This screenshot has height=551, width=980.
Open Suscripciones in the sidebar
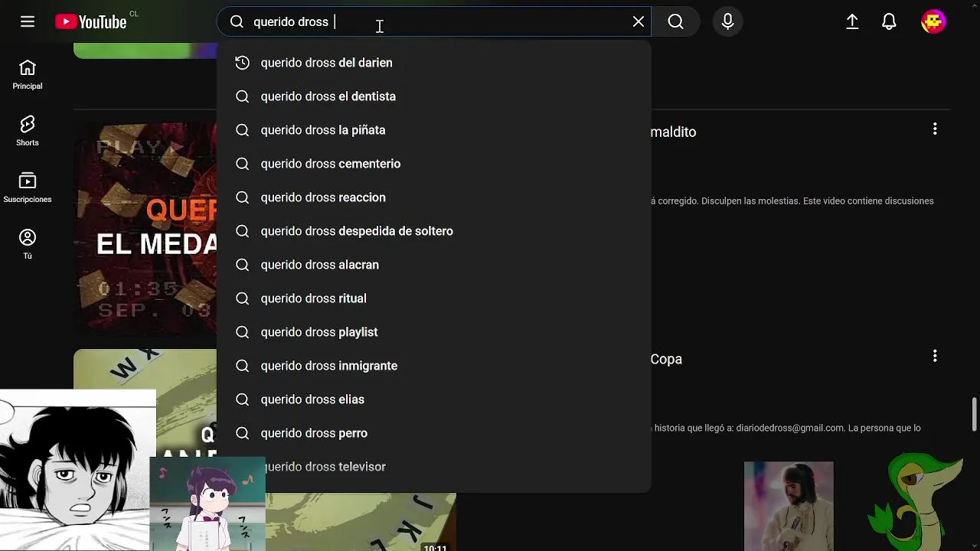coord(28,187)
